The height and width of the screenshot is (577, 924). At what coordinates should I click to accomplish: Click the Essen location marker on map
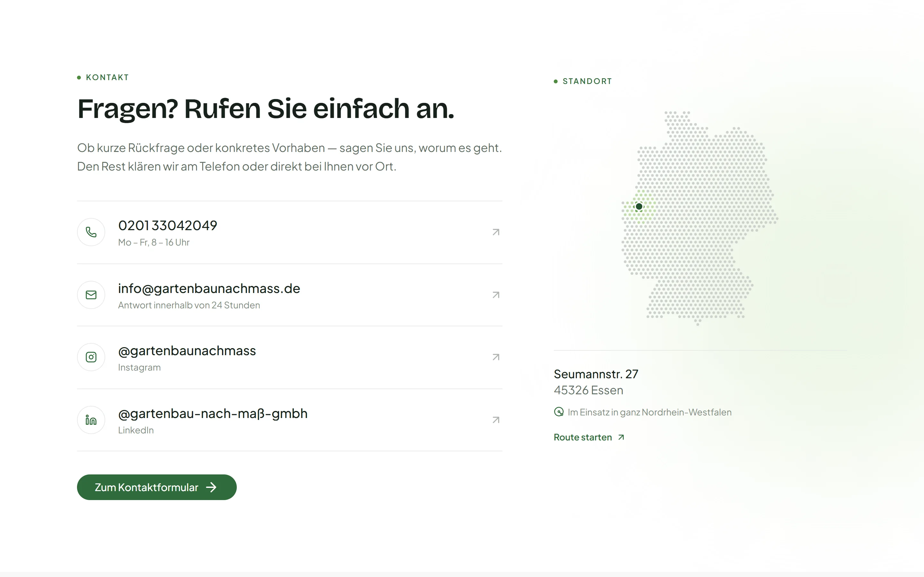coord(639,206)
